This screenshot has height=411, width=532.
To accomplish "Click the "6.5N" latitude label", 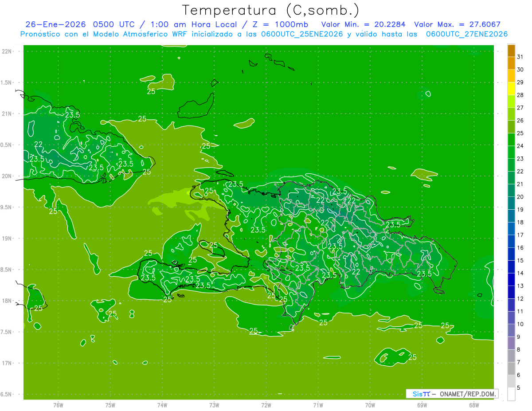I will (6, 394).
